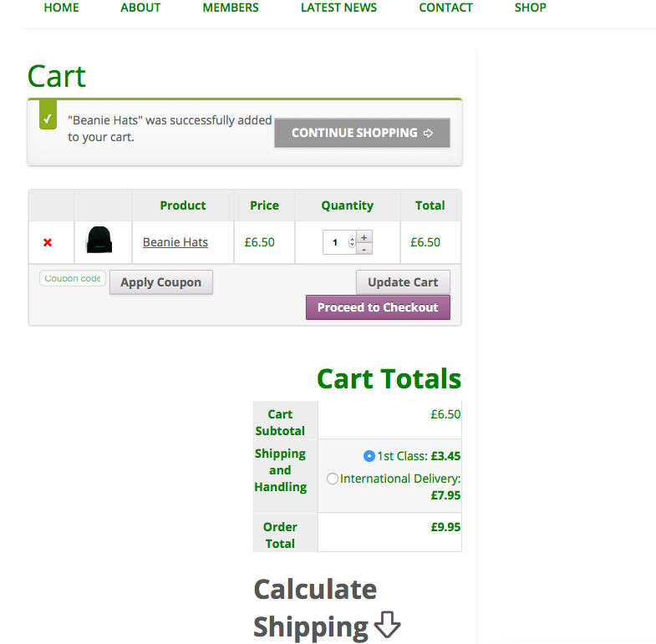This screenshot has height=644, width=656.
Task: Select International Delivery shipping option
Action: (x=333, y=479)
